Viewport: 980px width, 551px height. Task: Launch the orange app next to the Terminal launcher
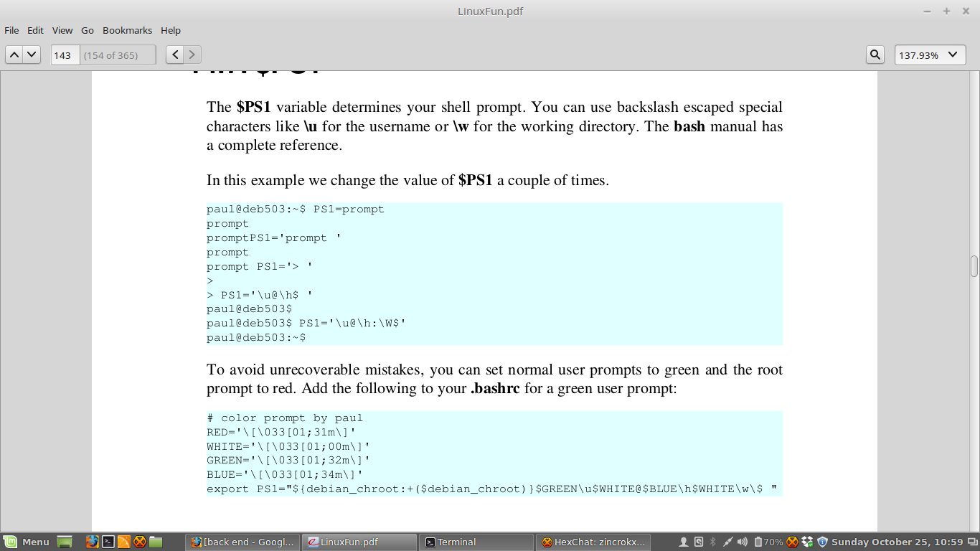pos(123,542)
